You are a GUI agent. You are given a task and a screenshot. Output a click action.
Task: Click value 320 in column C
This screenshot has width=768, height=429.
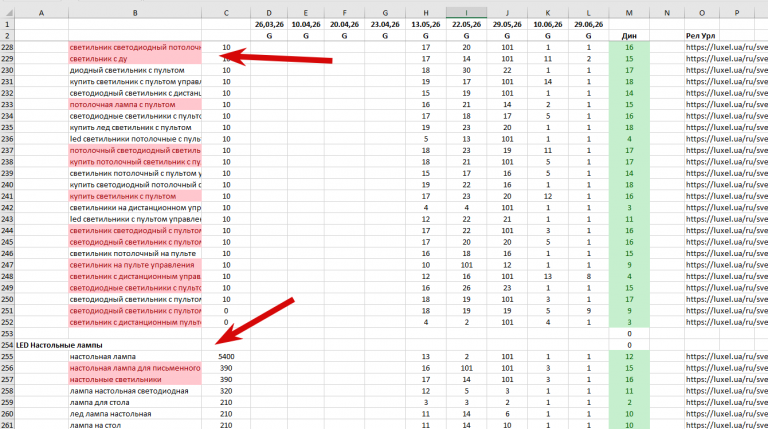click(x=226, y=391)
